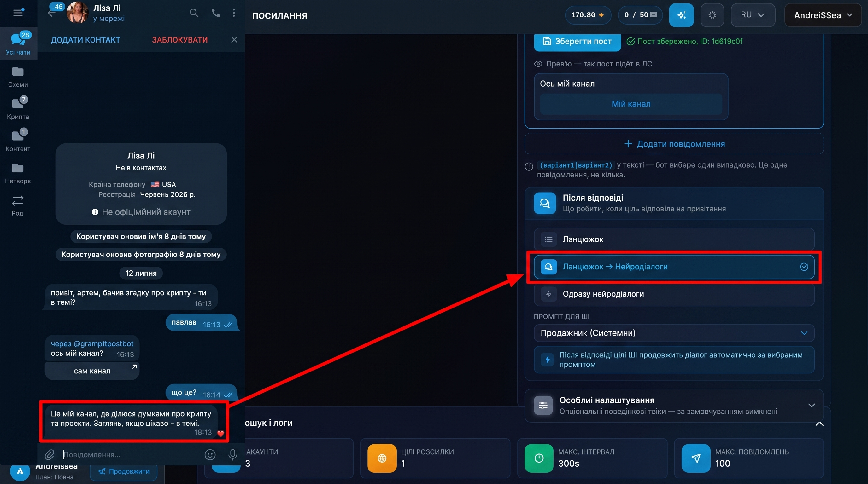Toggle theme with sun icon button
The width and height of the screenshot is (868, 484).
712,15
